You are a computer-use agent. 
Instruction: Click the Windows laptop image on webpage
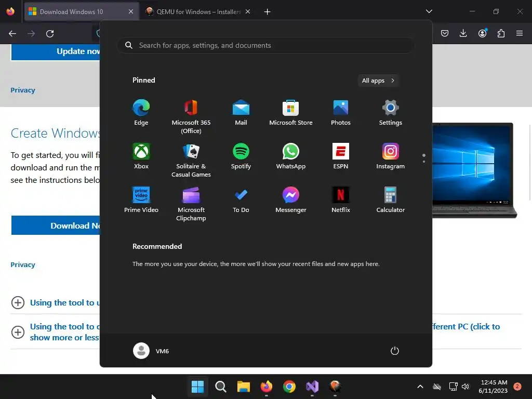click(x=474, y=170)
